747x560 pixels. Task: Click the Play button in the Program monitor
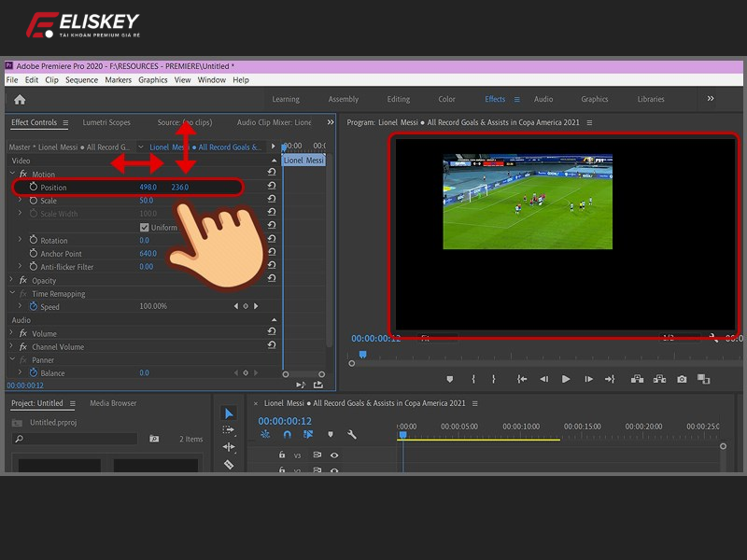pos(566,379)
